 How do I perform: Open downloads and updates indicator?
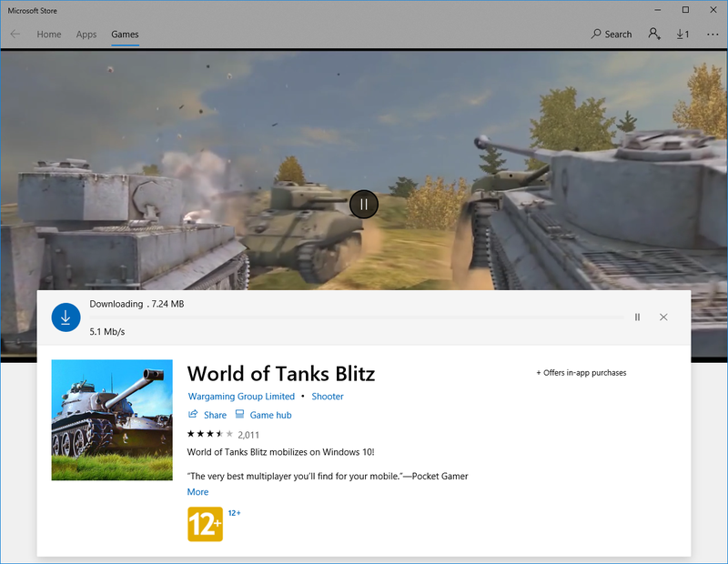pyautogui.click(x=682, y=34)
